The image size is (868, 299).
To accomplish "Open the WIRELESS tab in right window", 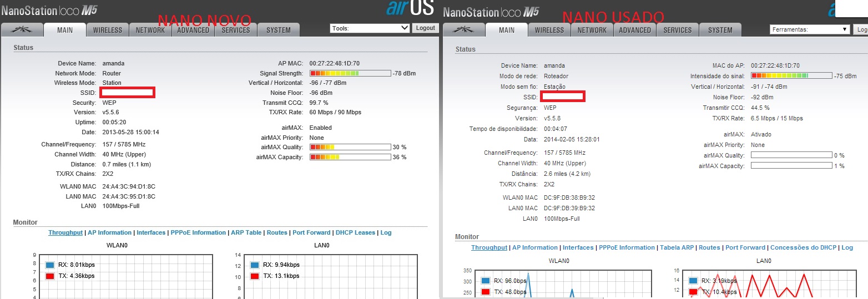I will pyautogui.click(x=549, y=30).
